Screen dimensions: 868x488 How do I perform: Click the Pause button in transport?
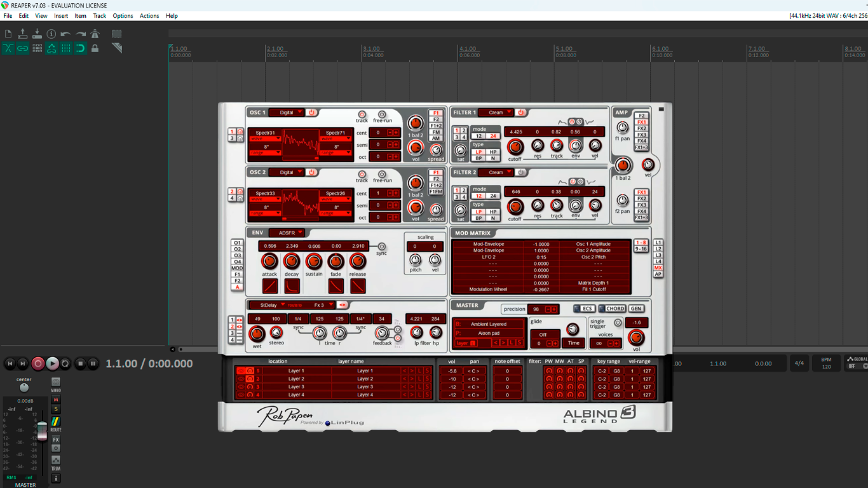coord(93,363)
